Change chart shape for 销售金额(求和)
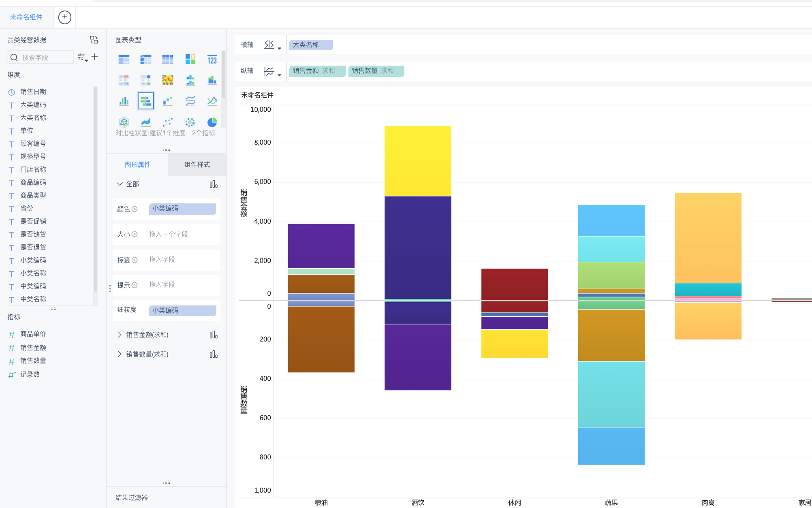The image size is (812, 508). click(214, 335)
